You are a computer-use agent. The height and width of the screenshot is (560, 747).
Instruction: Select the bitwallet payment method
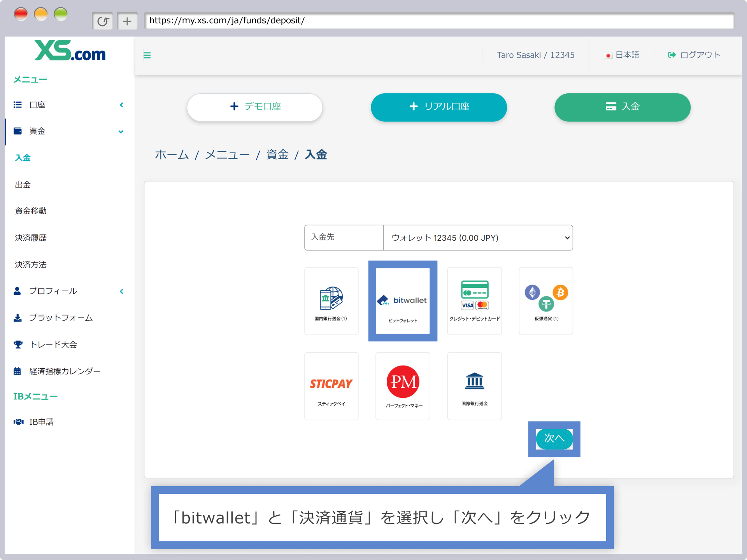(x=403, y=301)
